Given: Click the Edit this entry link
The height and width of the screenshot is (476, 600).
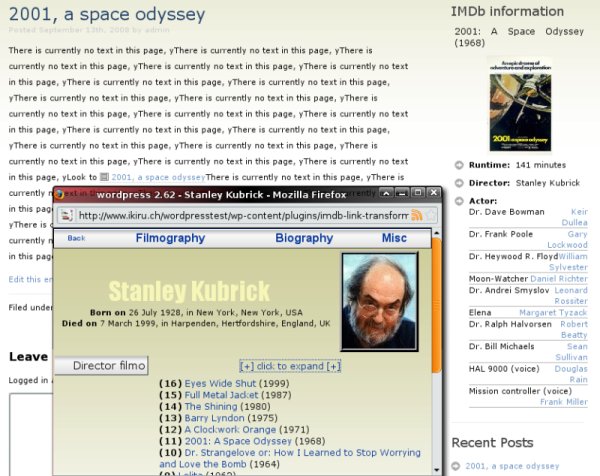Looking at the screenshot, I should click(30, 279).
